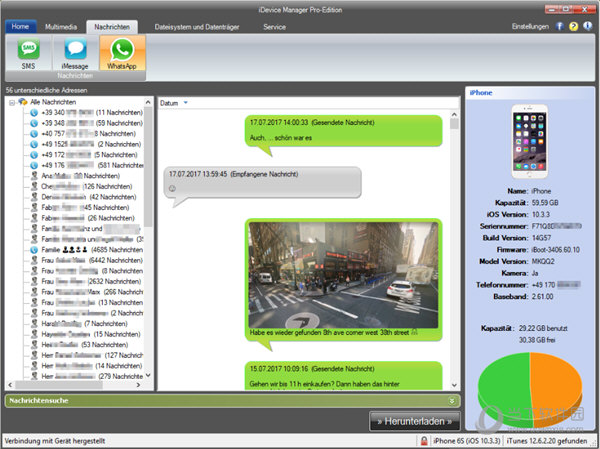Image resolution: width=600 pixels, height=449 pixels.
Task: Click the Model Version value MKQQ2
Action: (x=543, y=261)
